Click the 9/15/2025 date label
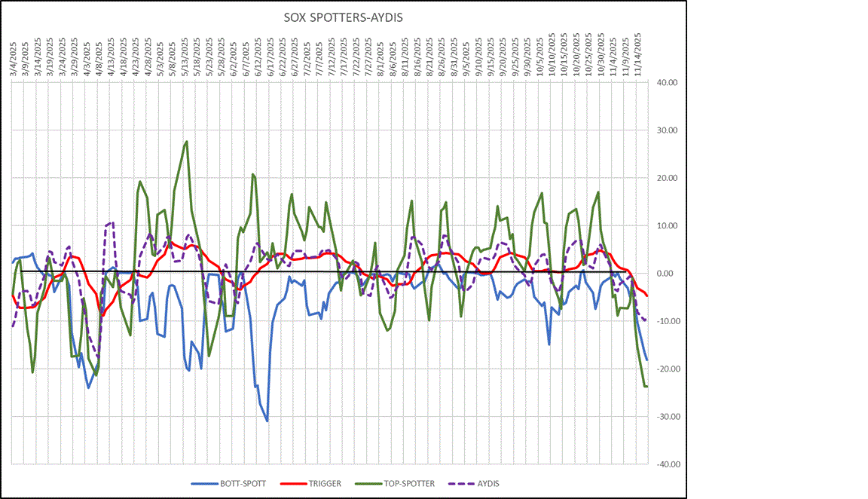The image size is (868, 499). tap(491, 57)
